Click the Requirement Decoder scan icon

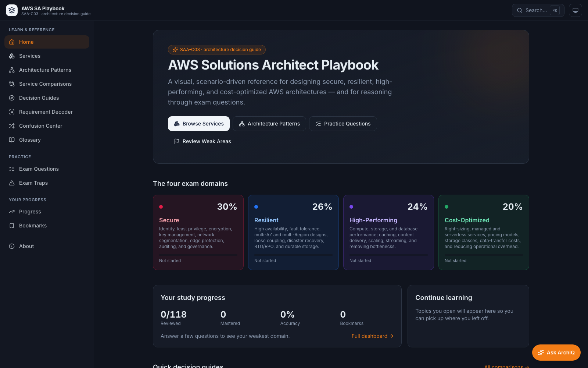tap(12, 112)
